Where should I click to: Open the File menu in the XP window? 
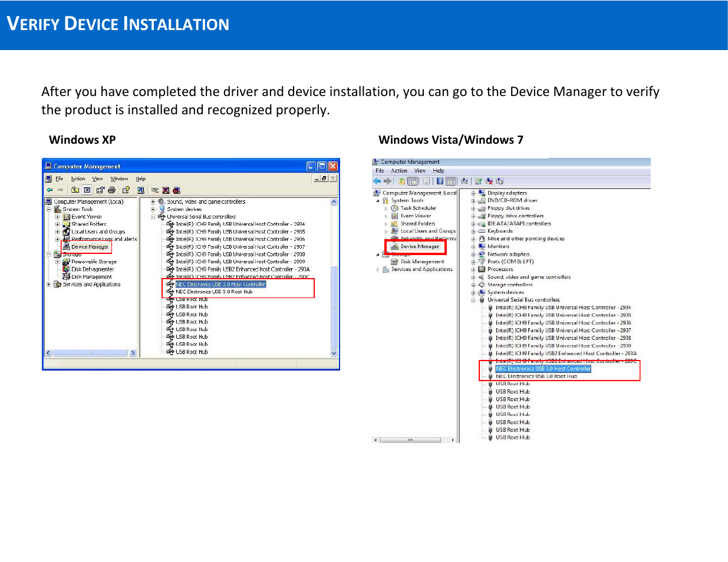pos(59,178)
